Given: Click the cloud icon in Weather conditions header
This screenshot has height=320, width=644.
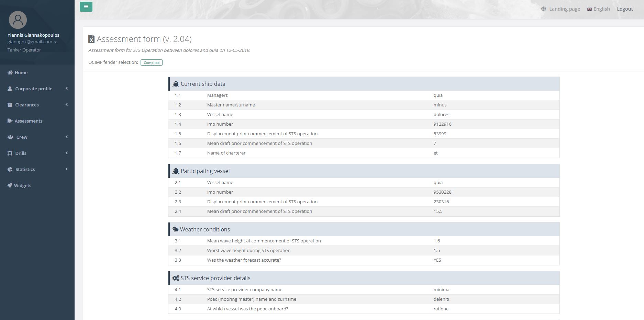Looking at the screenshot, I should (x=176, y=229).
